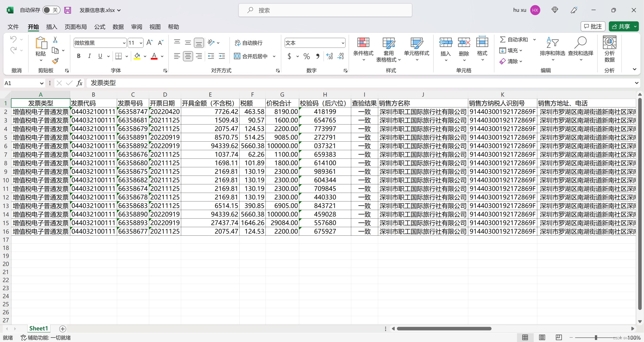The width and height of the screenshot is (644, 342).
Task: Select the Format Painter brush
Action: [55, 61]
